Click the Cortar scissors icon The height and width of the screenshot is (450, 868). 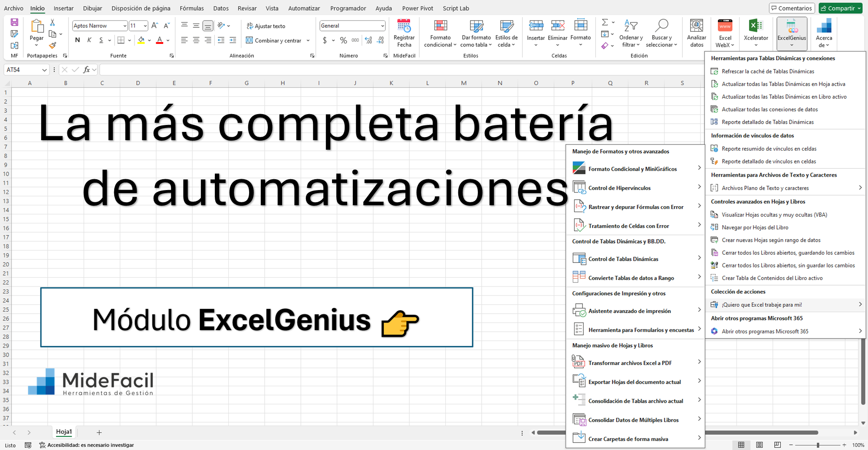point(53,23)
